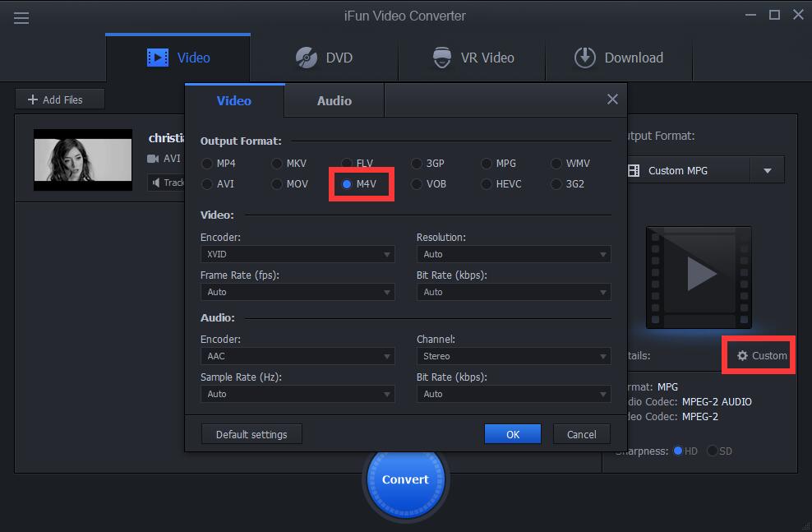Select the M4V output format
This screenshot has height=532, width=812.
[359, 184]
